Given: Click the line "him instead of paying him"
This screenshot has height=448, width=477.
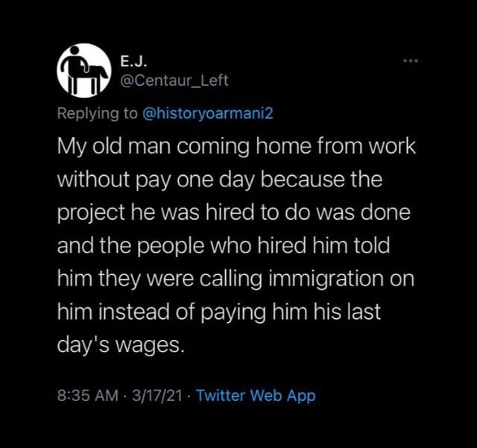Looking at the screenshot, I should tap(219, 312).
